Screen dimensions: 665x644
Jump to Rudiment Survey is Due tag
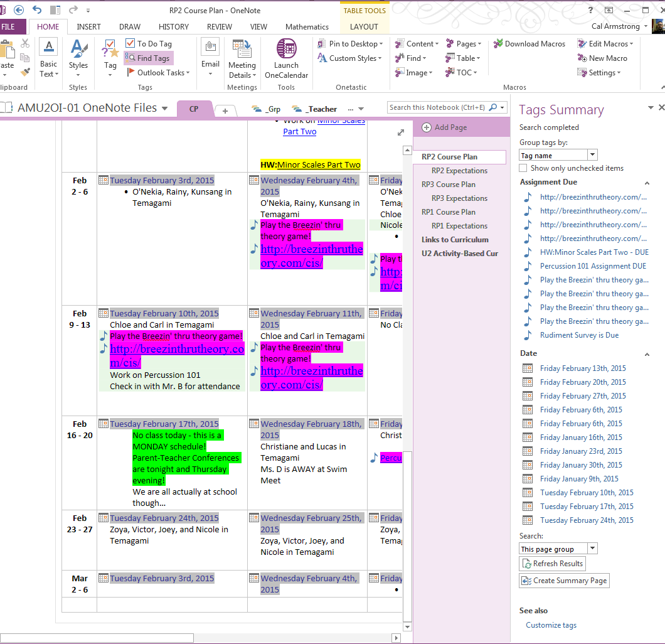coord(579,335)
